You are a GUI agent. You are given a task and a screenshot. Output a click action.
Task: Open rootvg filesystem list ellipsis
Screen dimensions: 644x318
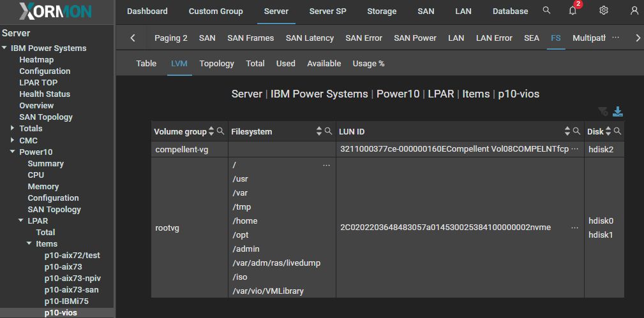327,165
